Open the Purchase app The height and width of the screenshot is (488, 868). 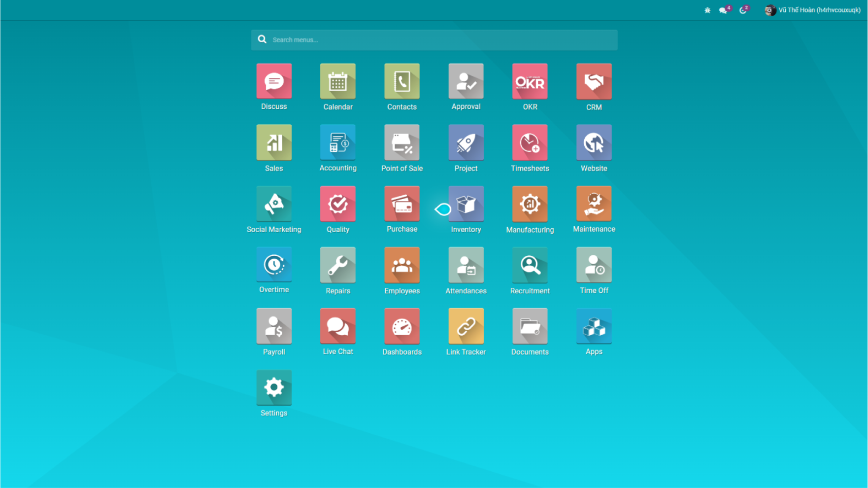point(402,204)
